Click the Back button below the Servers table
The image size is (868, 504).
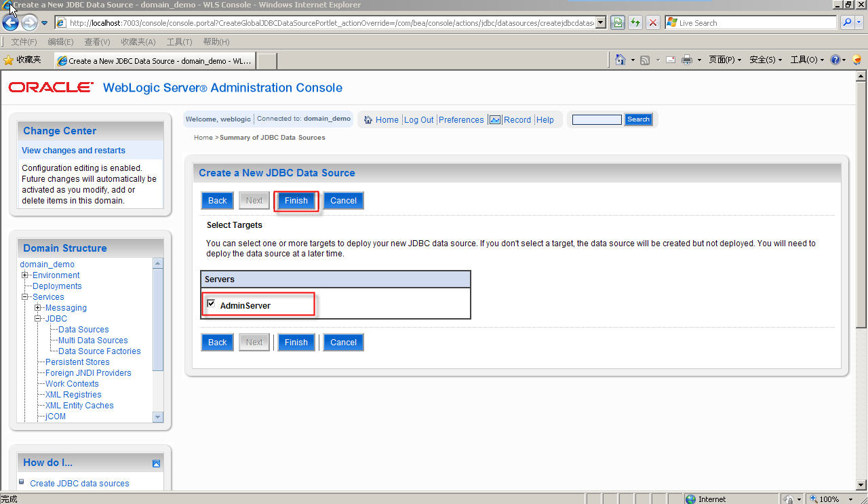click(x=217, y=343)
